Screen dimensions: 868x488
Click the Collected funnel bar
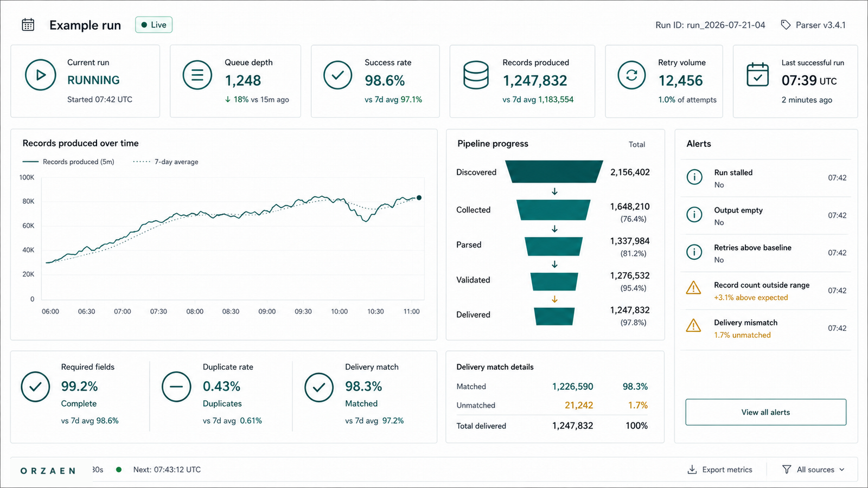tap(553, 210)
